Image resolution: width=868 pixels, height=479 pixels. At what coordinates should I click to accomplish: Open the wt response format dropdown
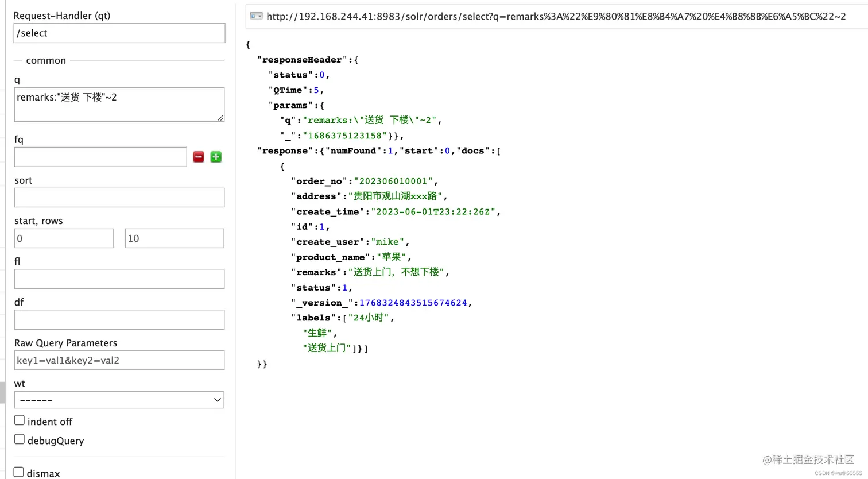(x=119, y=400)
